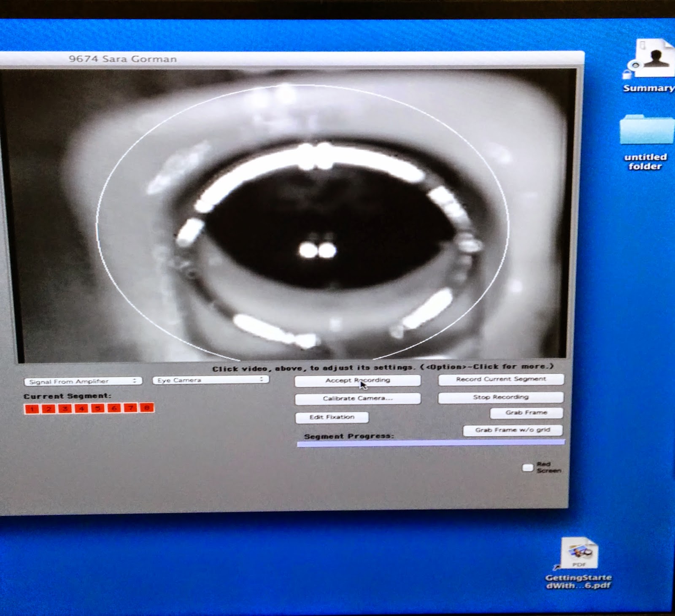Select segment 3 in Current Segment
This screenshot has height=616, width=675.
(64, 408)
